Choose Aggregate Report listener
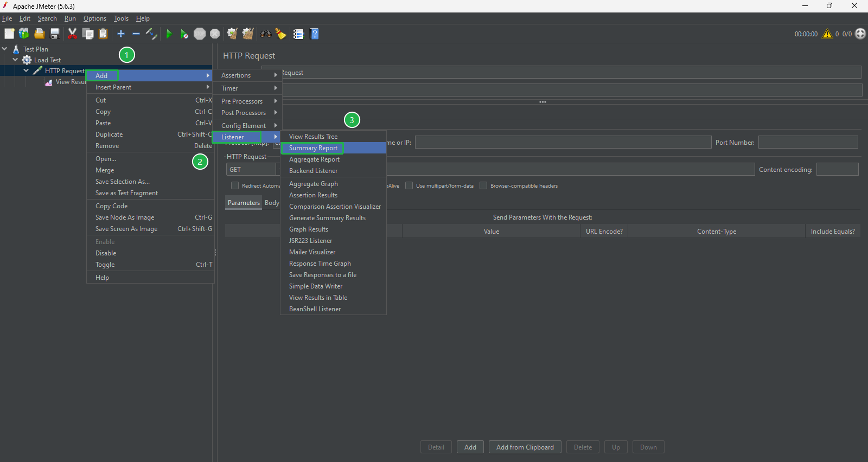The height and width of the screenshot is (462, 868). [333, 159]
